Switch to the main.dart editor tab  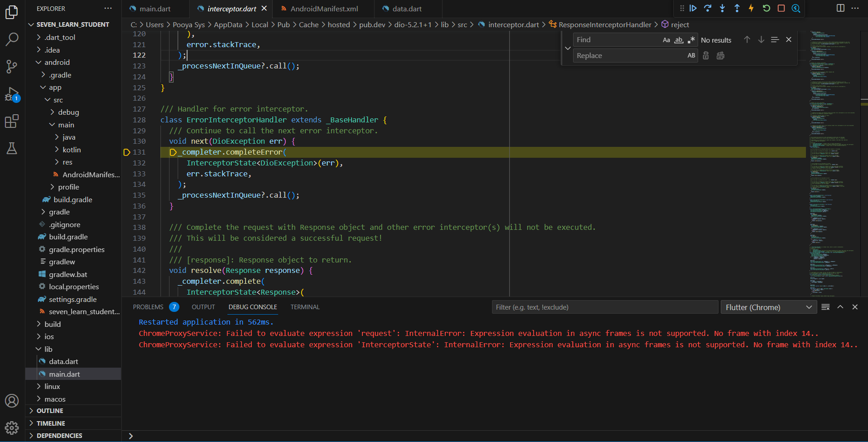coord(155,9)
